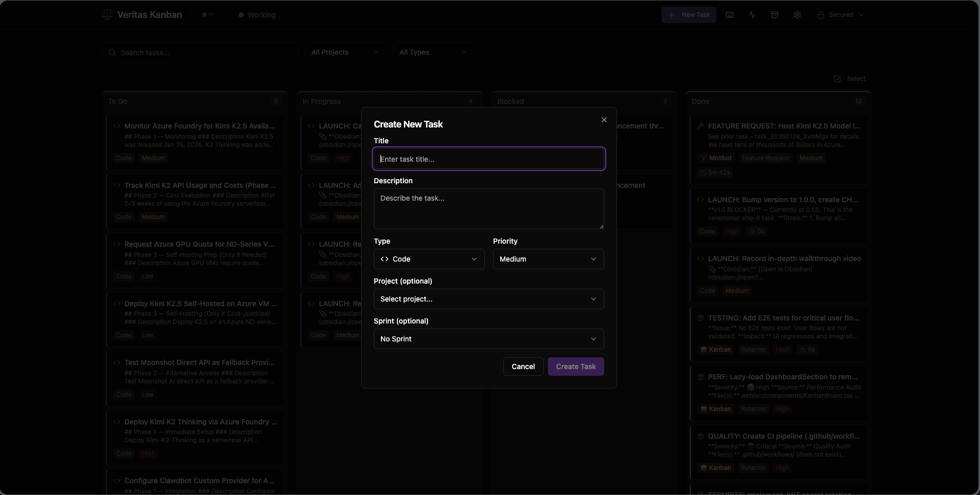Focus the task Title input field
Screen dimensions: 980x495
point(488,159)
